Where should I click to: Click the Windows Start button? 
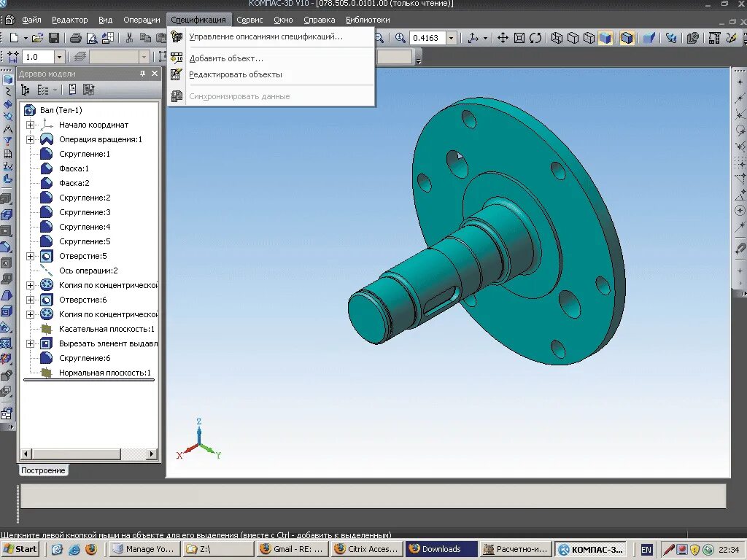click(x=20, y=549)
